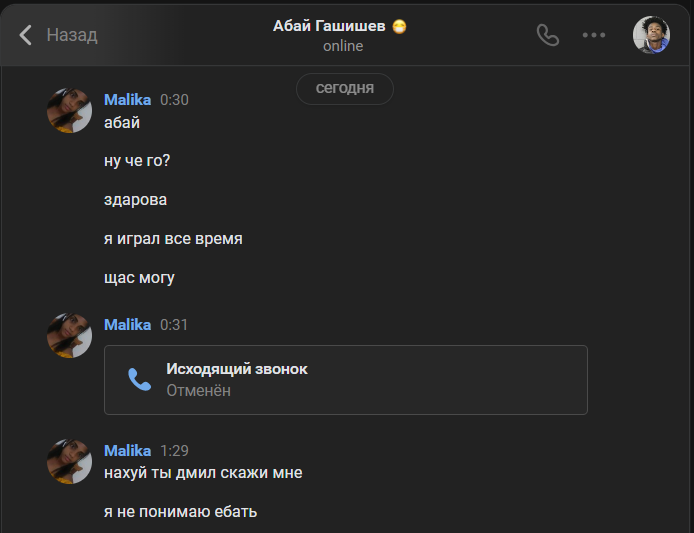Click the back arrow chevron icon
This screenshot has height=533, width=694.
(x=27, y=35)
